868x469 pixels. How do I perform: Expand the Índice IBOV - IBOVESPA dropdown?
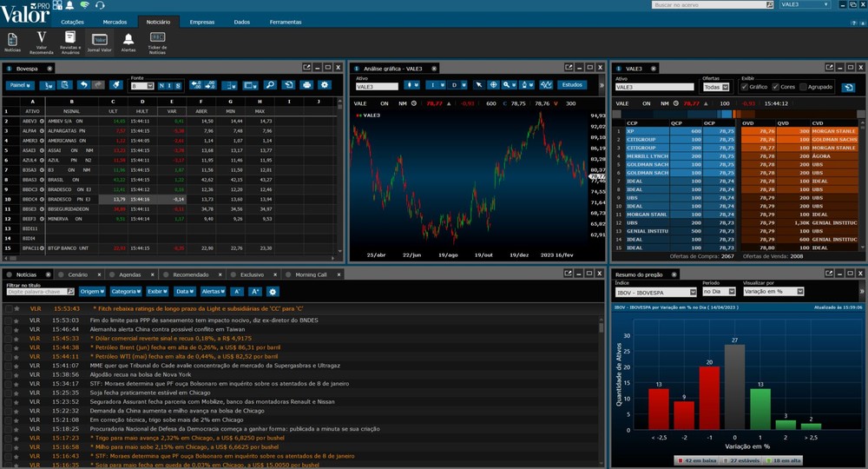[655, 292]
